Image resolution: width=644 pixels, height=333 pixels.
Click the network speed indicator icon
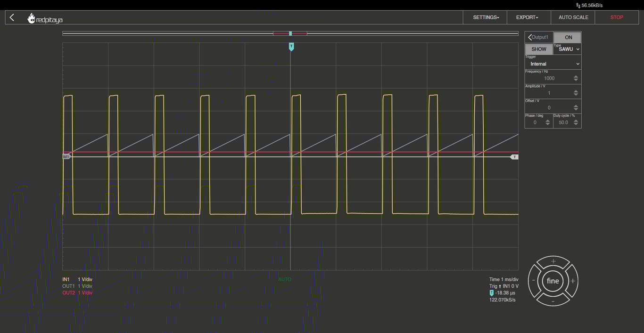[578, 5]
